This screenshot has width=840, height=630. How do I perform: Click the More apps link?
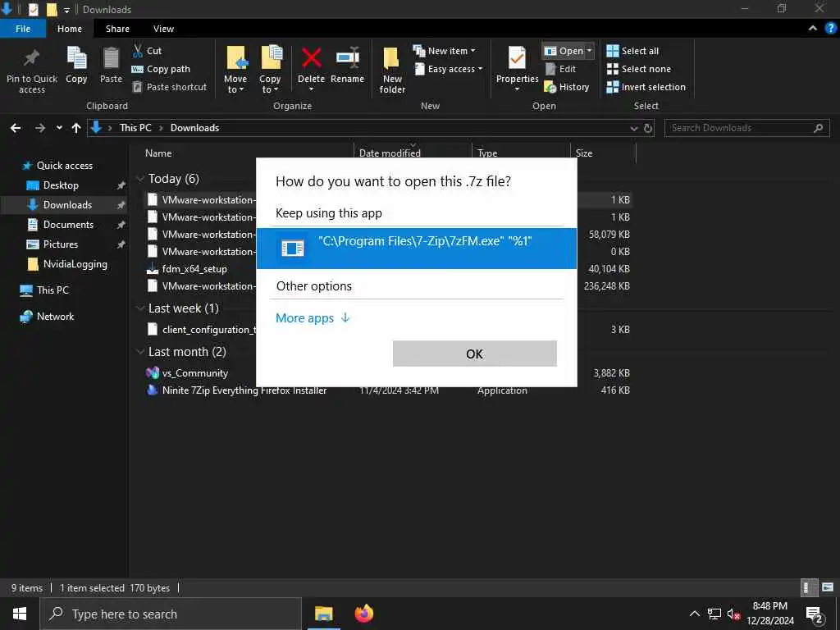tap(313, 318)
